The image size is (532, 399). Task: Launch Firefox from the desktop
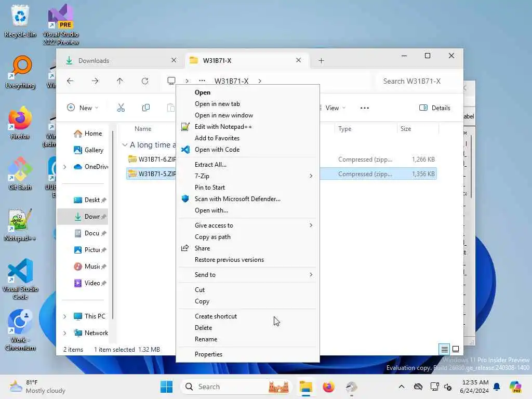[20, 123]
